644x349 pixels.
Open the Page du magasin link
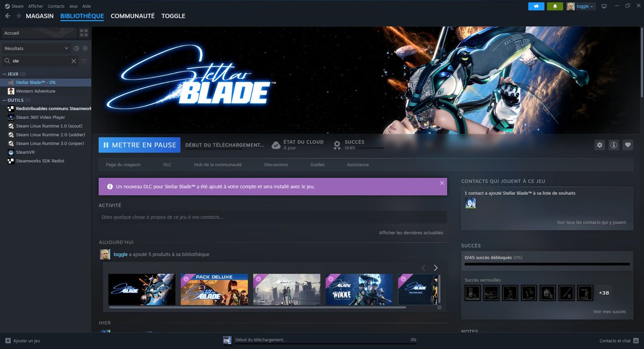click(123, 164)
